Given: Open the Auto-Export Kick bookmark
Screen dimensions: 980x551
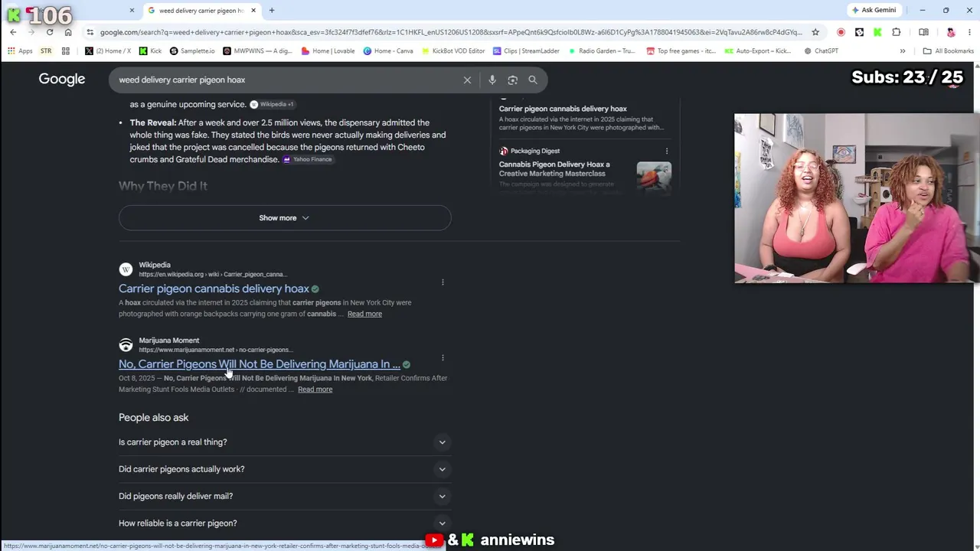Looking at the screenshot, I should [x=758, y=51].
